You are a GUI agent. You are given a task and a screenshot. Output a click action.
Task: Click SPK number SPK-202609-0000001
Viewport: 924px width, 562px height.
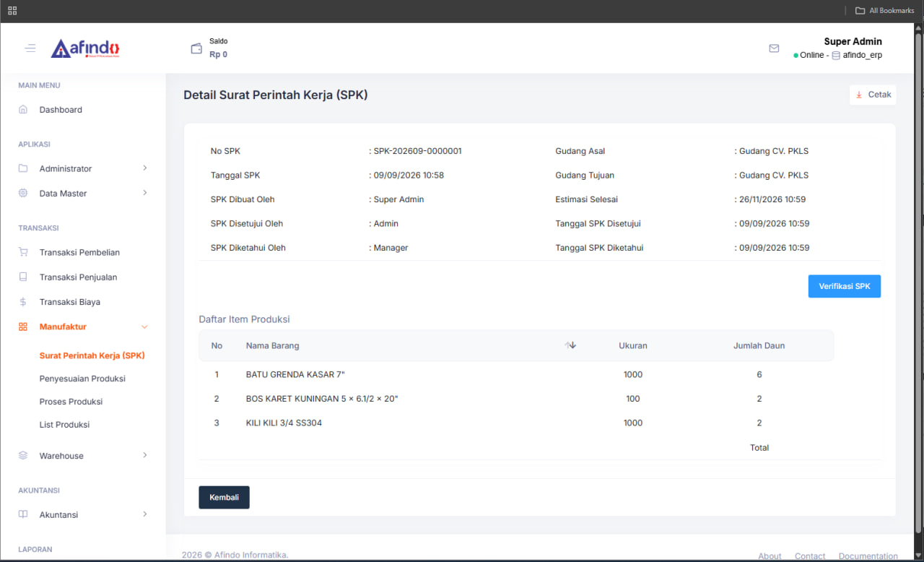(417, 151)
